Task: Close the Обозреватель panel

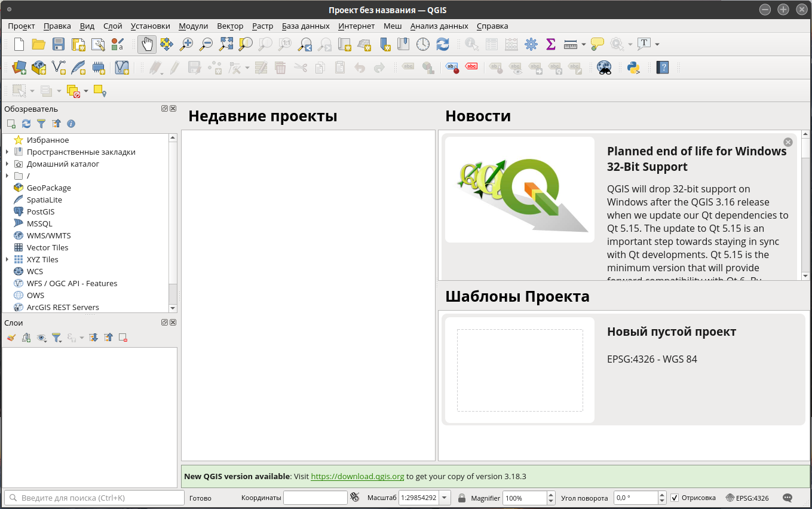Action: click(173, 109)
